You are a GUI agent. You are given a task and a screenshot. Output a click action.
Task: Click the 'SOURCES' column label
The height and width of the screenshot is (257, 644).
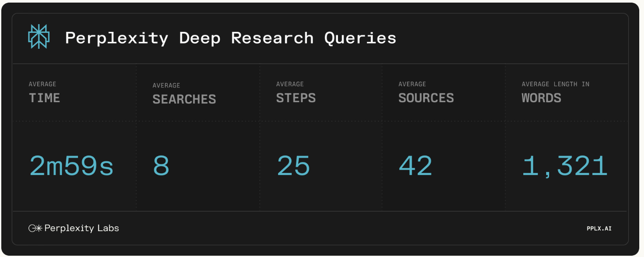coord(426,98)
